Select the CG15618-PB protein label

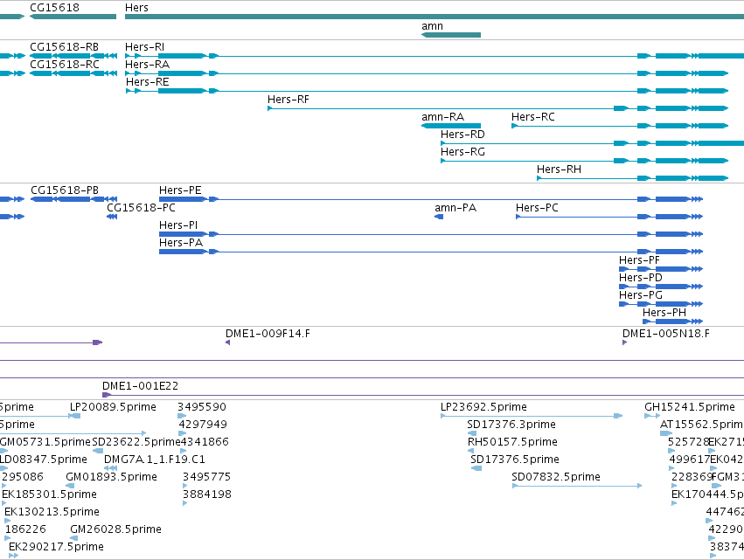(65, 190)
